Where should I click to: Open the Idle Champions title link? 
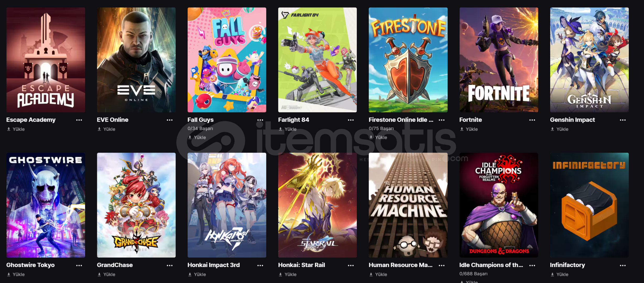pos(491,265)
